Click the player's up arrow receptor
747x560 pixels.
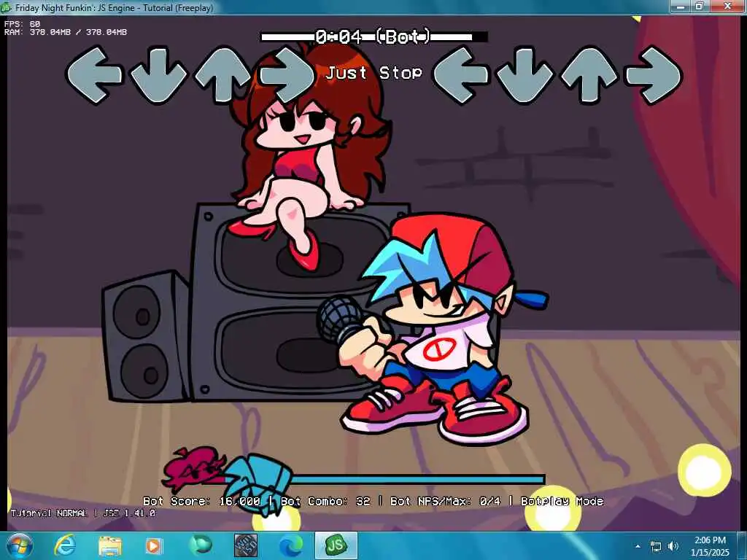click(x=589, y=75)
